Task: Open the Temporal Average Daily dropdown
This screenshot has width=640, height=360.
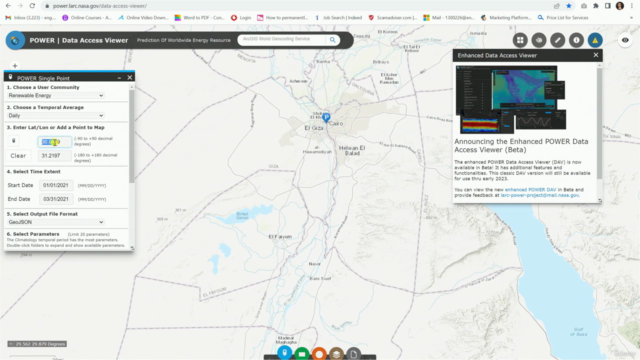Action: pos(56,116)
